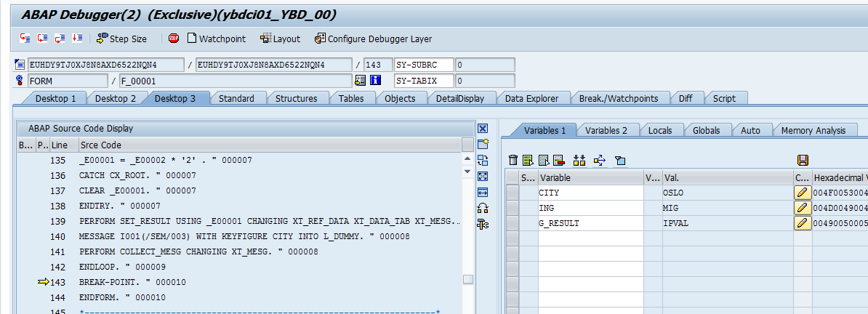Select the G_RESULT variable name cell
The width and height of the screenshot is (868, 314).
[590, 223]
